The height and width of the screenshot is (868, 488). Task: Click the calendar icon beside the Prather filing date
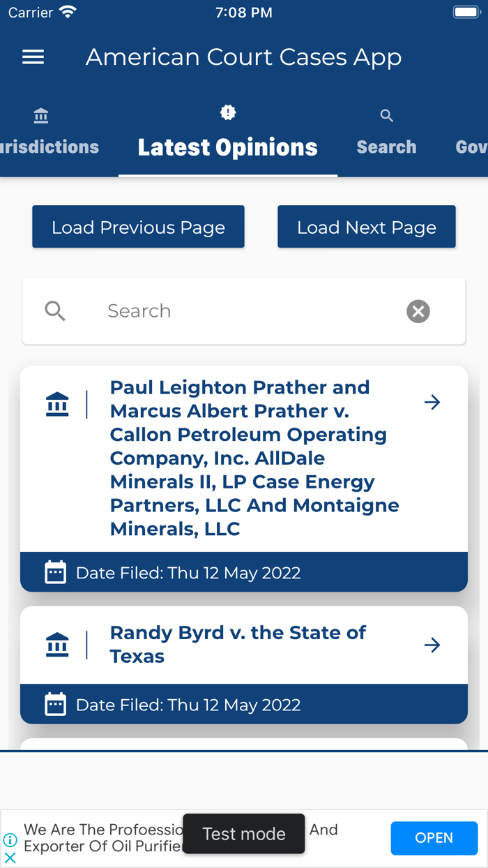[55, 571]
